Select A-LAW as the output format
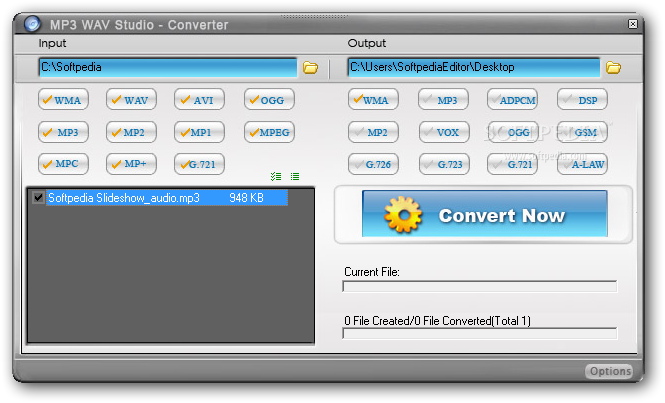 (x=582, y=164)
